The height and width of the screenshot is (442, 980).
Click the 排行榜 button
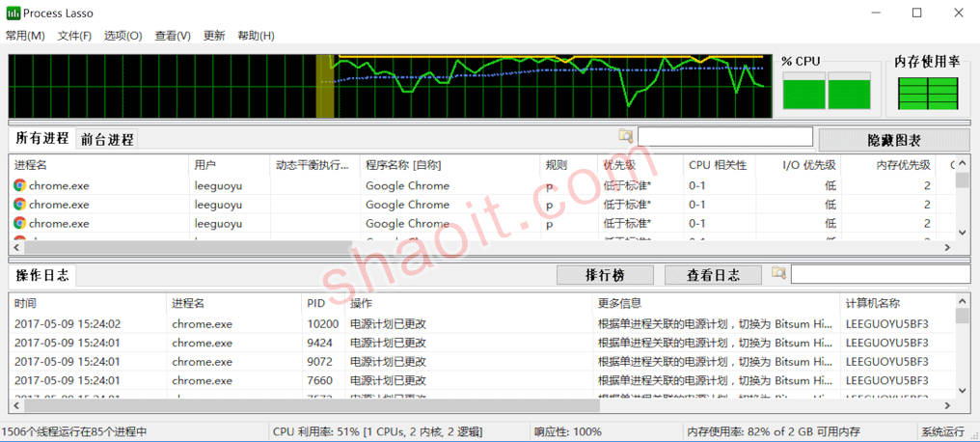(x=605, y=275)
